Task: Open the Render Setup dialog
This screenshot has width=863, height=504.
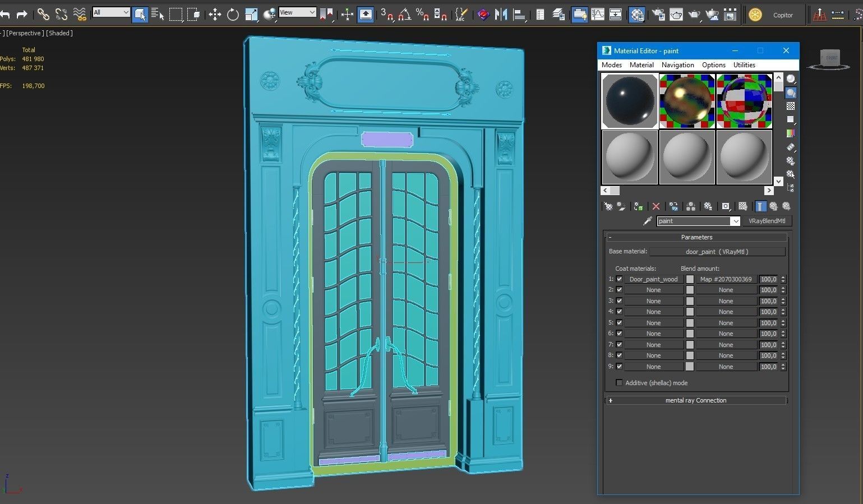Action: coord(658,15)
